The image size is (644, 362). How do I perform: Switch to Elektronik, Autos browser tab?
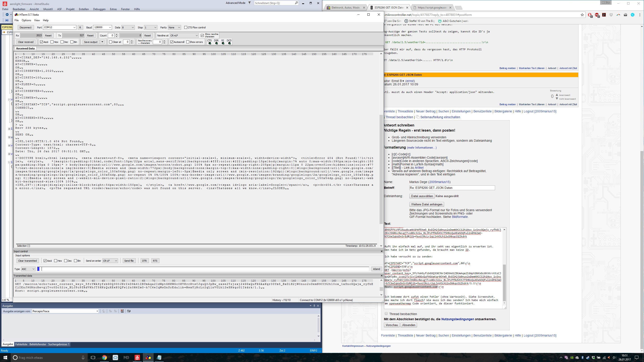345,8
